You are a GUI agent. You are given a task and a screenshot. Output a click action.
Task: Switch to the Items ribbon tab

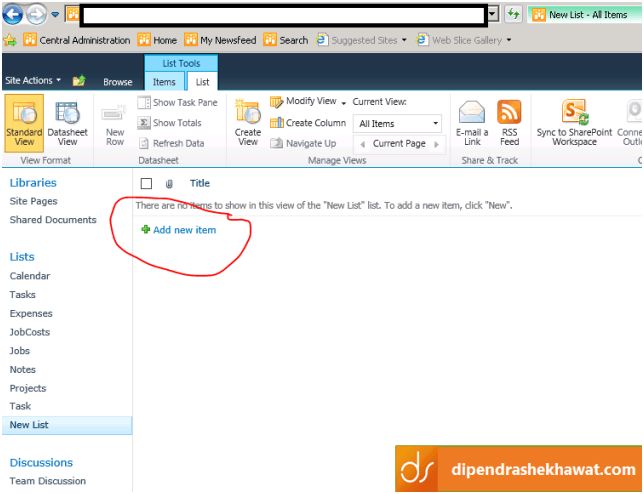tap(164, 82)
